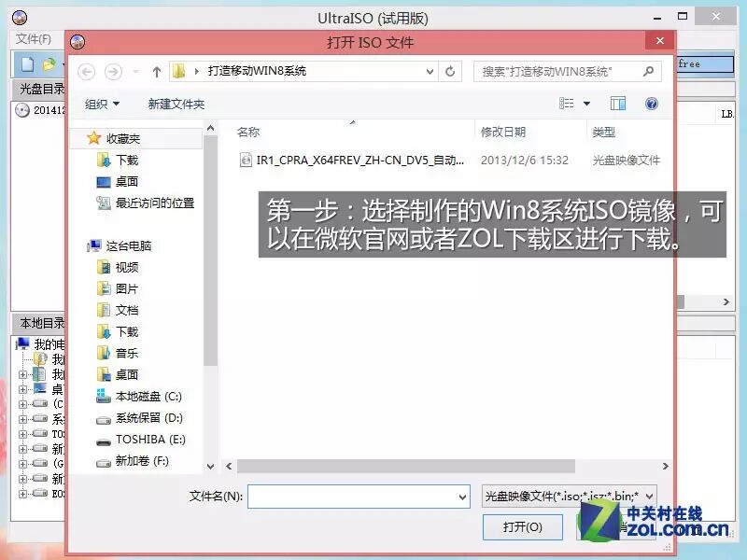Click the 打造移动WIN8系统 path segment

(x=257, y=72)
